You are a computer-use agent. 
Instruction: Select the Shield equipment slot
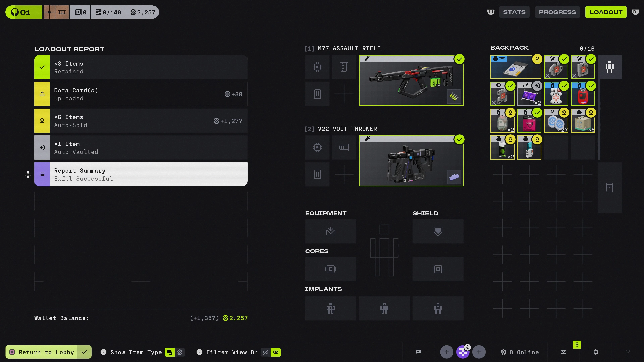click(438, 231)
